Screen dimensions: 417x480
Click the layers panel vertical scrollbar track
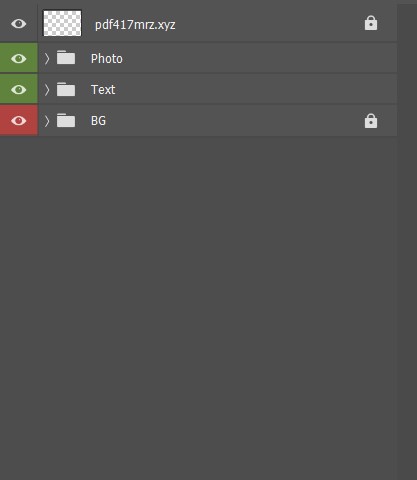(x=407, y=240)
